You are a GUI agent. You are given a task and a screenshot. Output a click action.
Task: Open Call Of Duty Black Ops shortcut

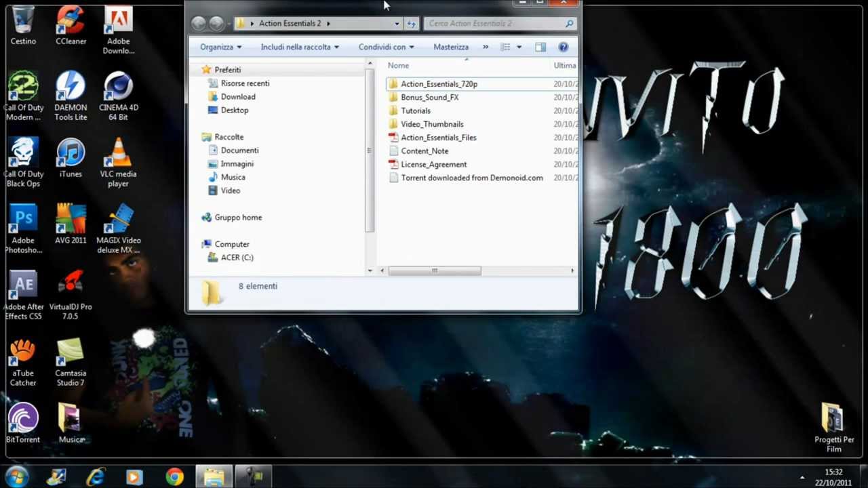pyautogui.click(x=23, y=163)
